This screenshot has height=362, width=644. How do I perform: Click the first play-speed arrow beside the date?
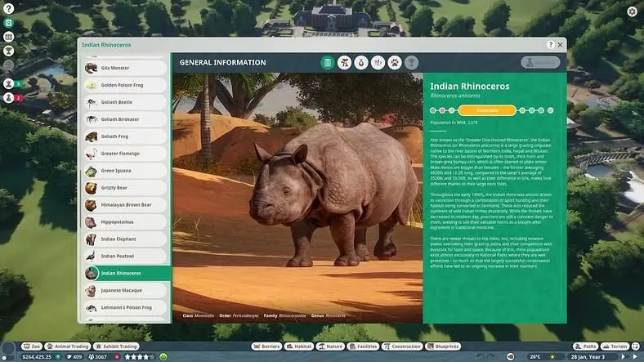(x=624, y=356)
